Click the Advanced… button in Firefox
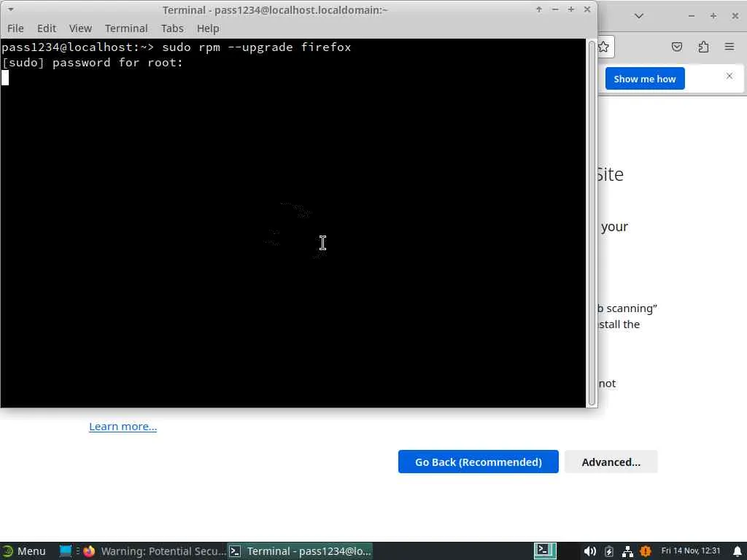This screenshot has height=560, width=747. (x=611, y=462)
